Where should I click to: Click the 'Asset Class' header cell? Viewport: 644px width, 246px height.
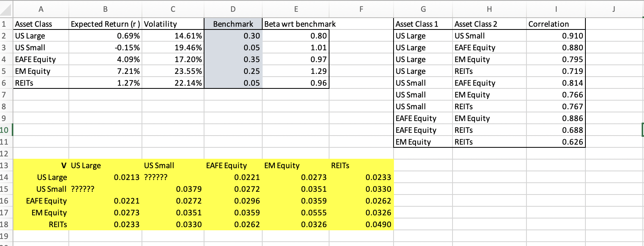click(x=41, y=24)
